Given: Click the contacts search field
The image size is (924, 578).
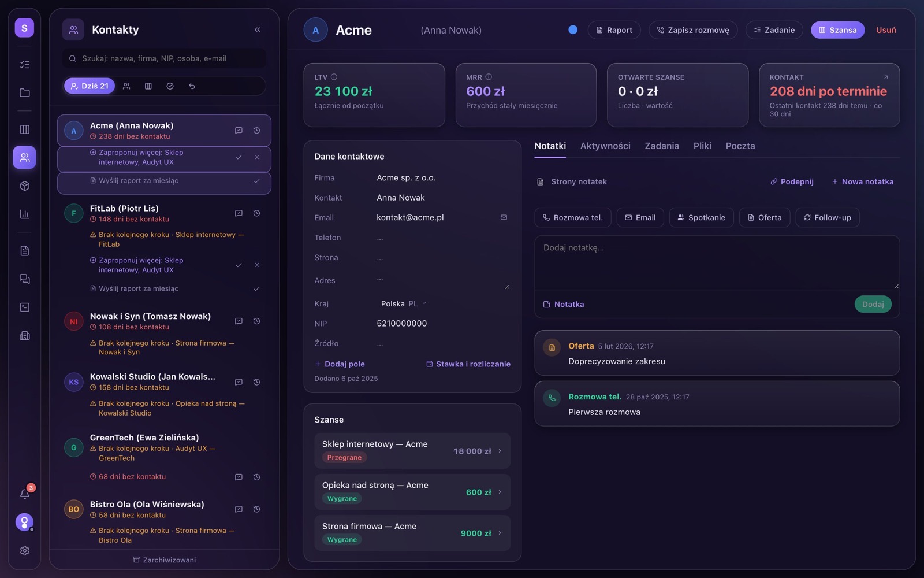Looking at the screenshot, I should pos(164,58).
